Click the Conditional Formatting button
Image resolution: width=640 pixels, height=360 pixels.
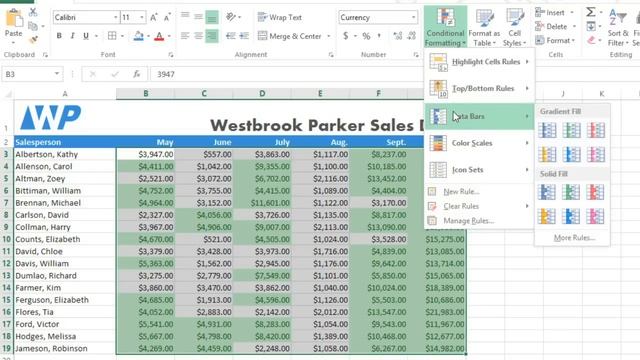(x=445, y=27)
